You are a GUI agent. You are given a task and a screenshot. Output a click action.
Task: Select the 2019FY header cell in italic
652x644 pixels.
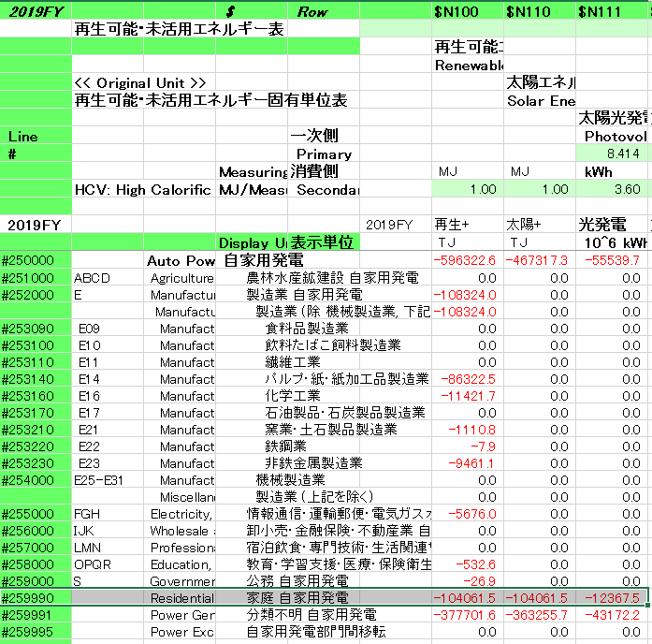pyautogui.click(x=36, y=11)
